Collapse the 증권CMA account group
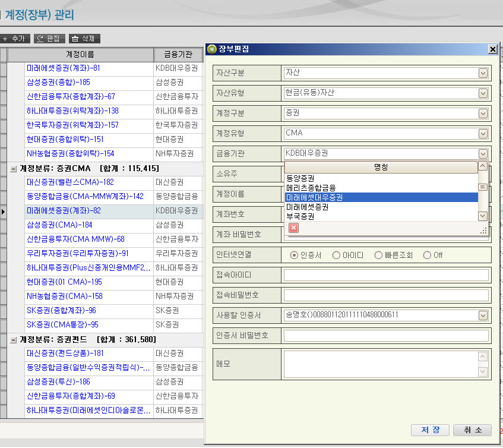 click(14, 169)
